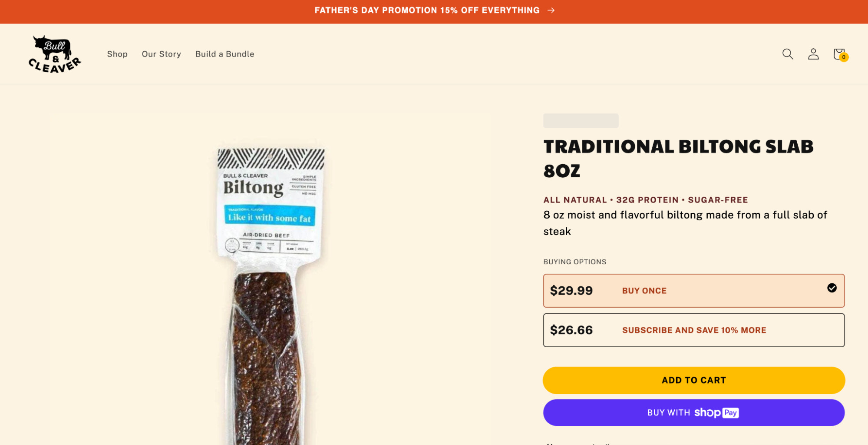868x445 pixels.
Task: Click the cart item count badge
Action: (843, 56)
